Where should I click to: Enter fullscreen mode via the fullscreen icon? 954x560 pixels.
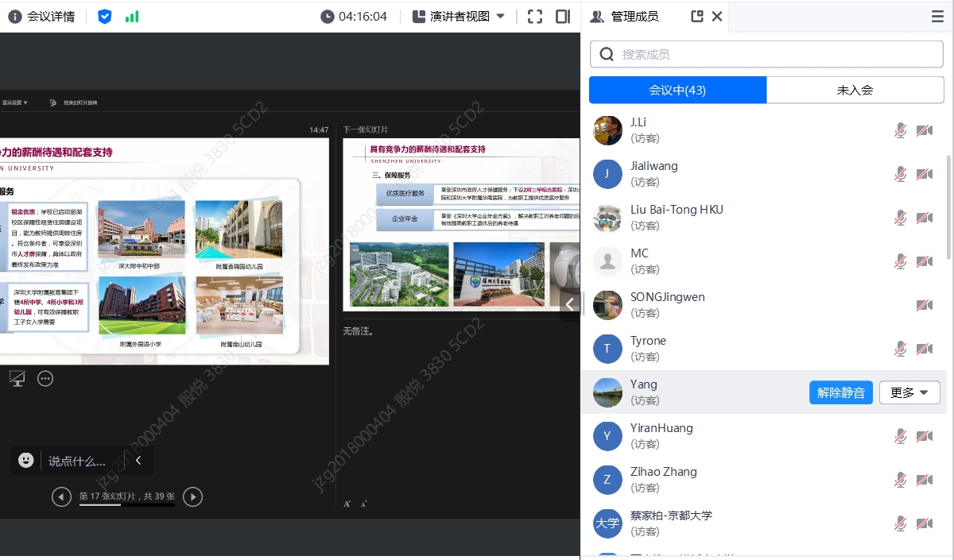pos(535,16)
